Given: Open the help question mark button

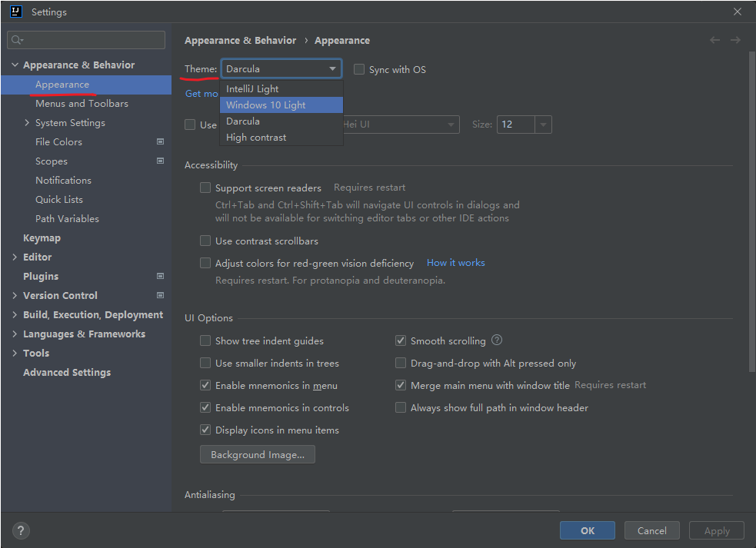Looking at the screenshot, I should tap(21, 530).
